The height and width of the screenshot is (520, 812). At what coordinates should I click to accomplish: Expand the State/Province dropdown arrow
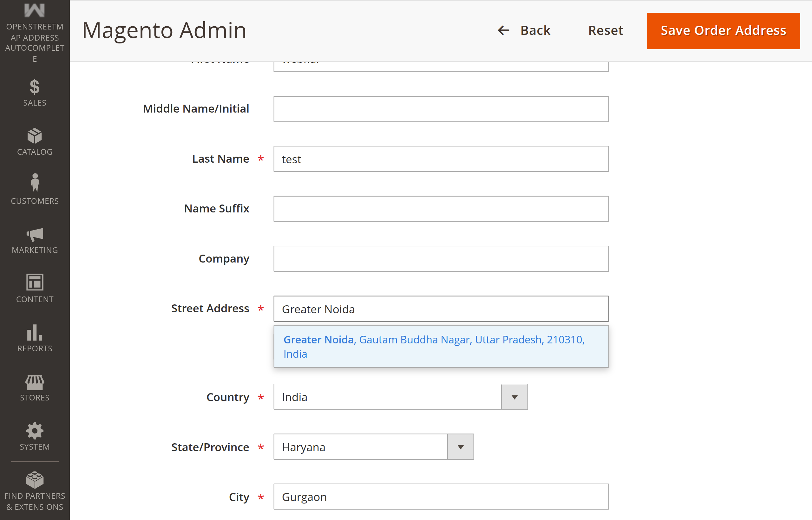pyautogui.click(x=461, y=447)
